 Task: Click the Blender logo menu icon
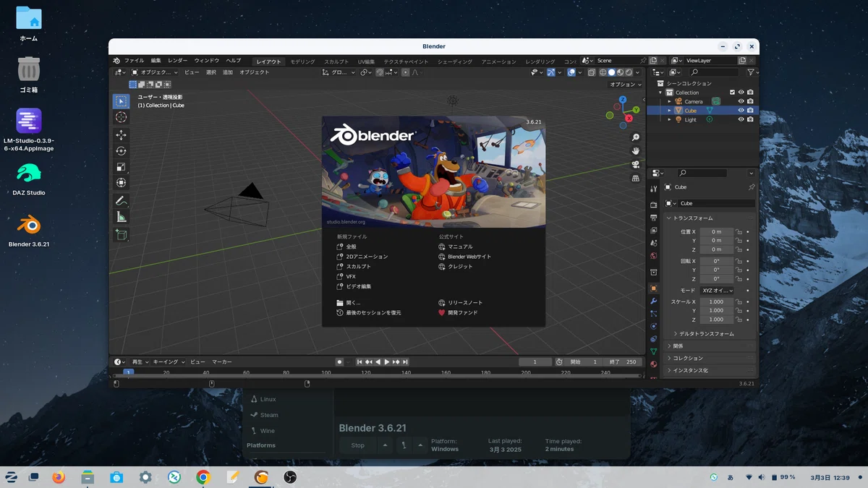coord(116,61)
